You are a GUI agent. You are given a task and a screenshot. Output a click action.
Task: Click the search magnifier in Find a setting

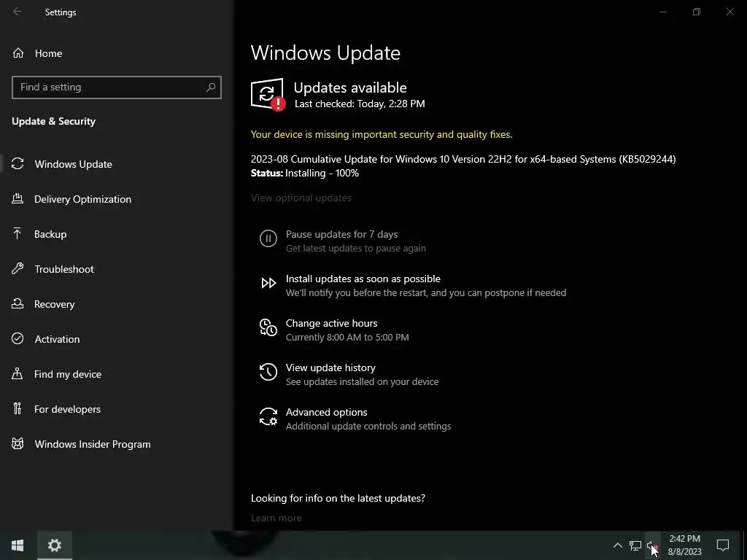(211, 87)
